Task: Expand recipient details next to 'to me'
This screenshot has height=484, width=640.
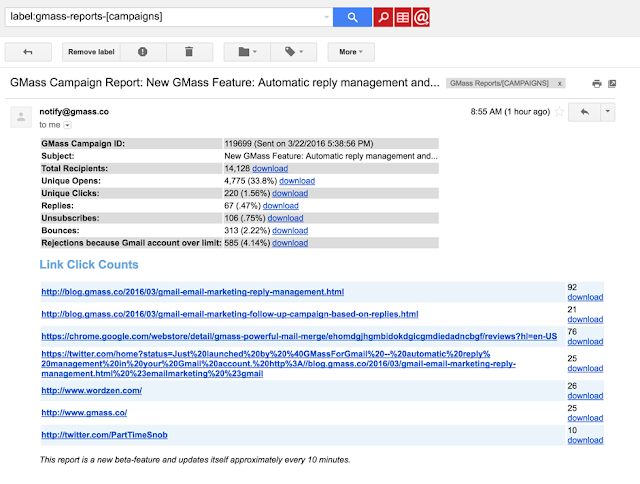Action: (68, 125)
